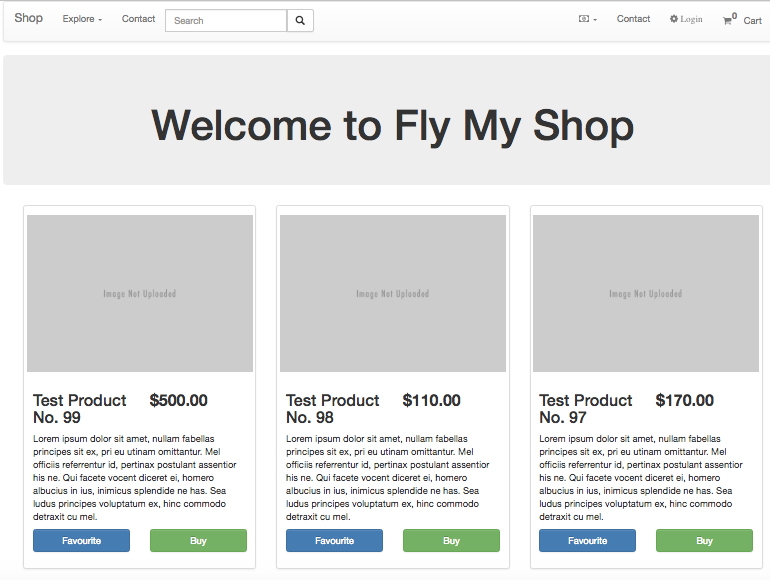Click the $110.00 price
Viewport: 770px width, 580px height.
click(x=432, y=400)
